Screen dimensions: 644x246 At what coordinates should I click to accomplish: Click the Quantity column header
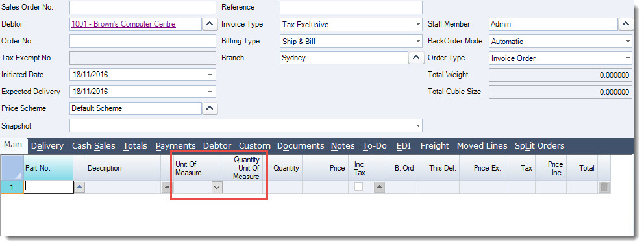pos(282,168)
